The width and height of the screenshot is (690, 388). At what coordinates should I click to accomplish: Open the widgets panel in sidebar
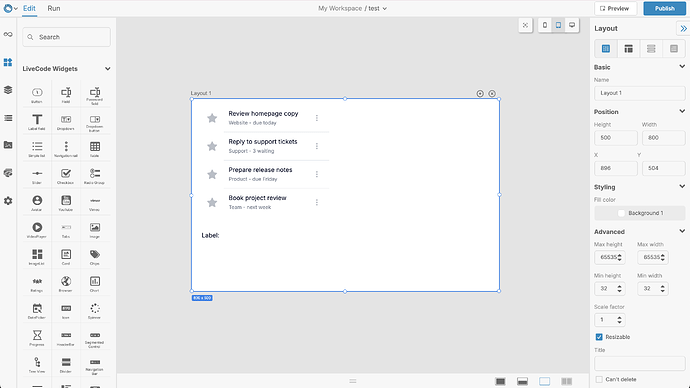tap(8, 62)
